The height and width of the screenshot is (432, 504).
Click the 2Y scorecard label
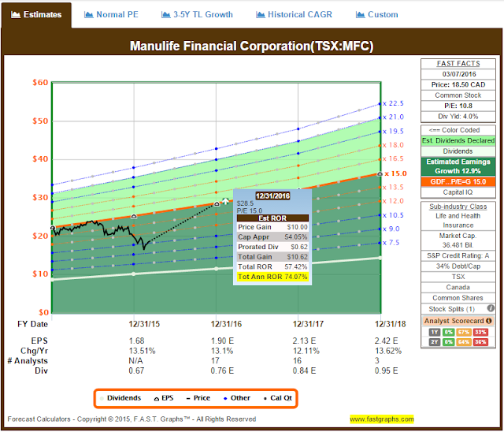click(434, 341)
